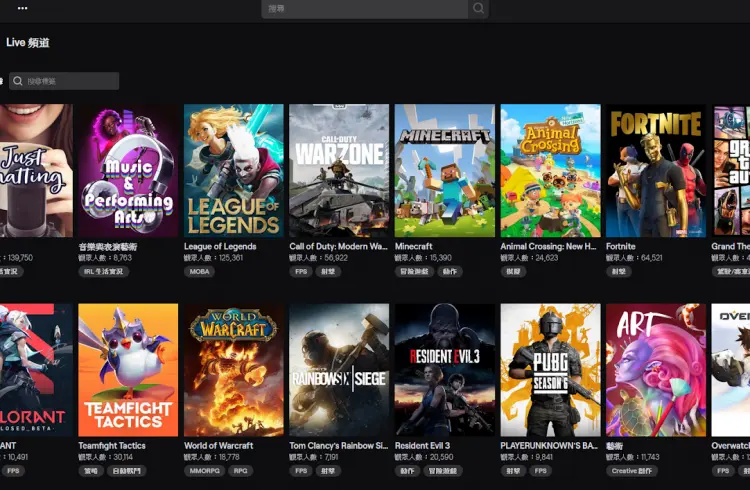750x490 pixels.
Task: Open the three-dots more menu
Action: point(23,8)
